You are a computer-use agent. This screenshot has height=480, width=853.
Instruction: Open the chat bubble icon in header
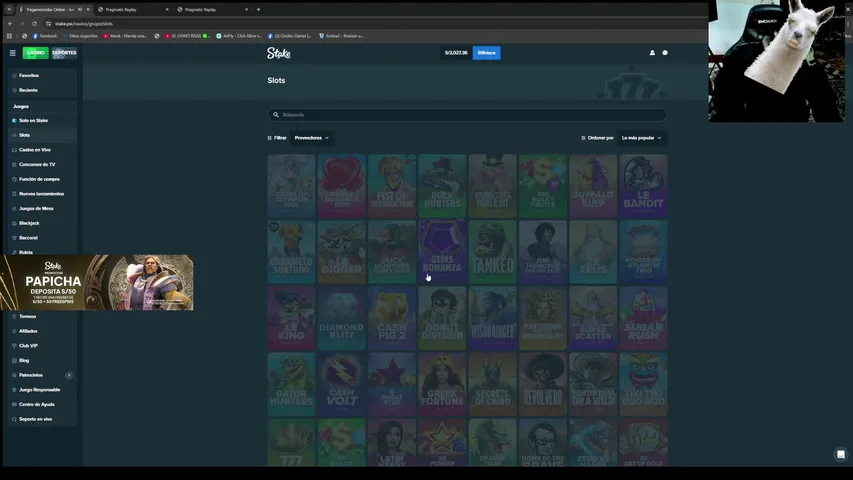(x=665, y=53)
